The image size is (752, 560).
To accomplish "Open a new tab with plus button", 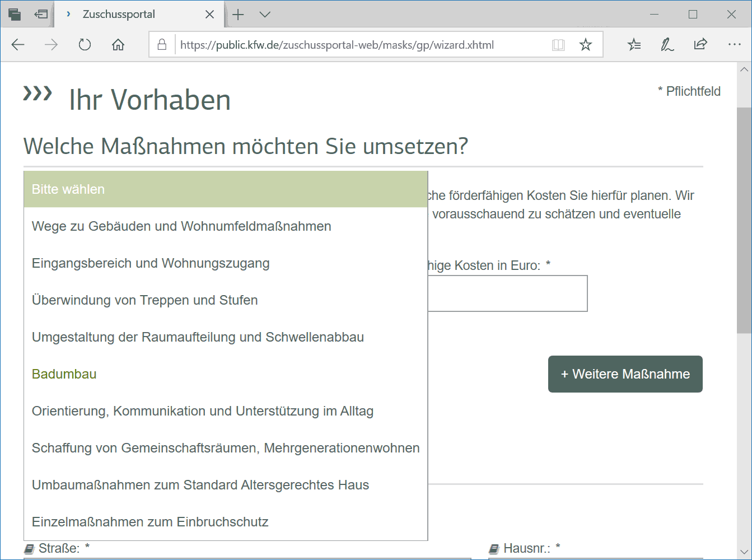I will 239,15.
